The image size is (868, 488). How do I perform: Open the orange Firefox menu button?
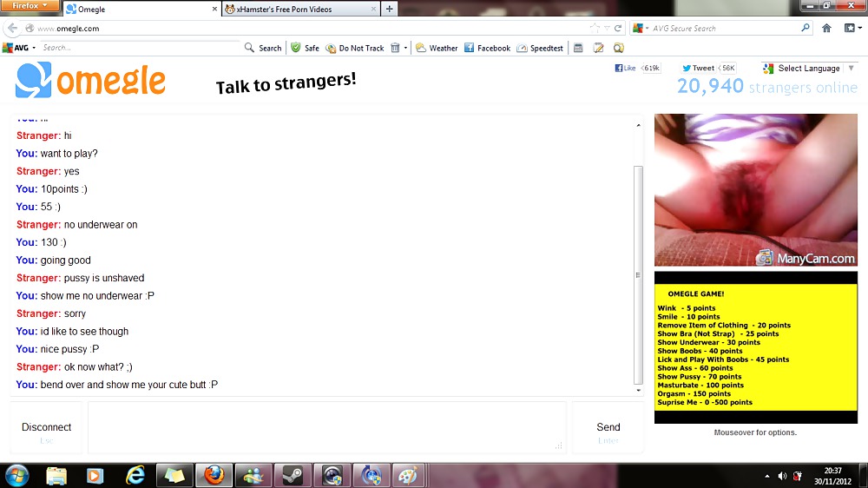[30, 6]
